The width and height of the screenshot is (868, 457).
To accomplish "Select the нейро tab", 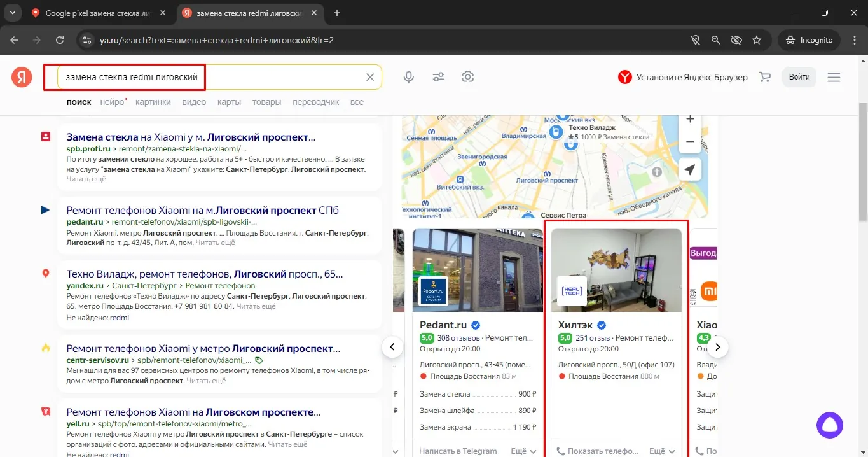I will pyautogui.click(x=112, y=102).
